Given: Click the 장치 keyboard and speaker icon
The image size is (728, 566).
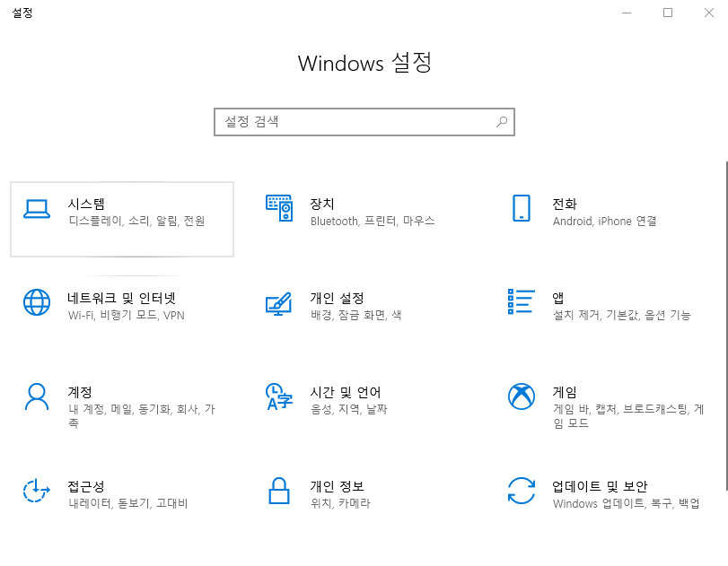Looking at the screenshot, I should pos(279,208).
